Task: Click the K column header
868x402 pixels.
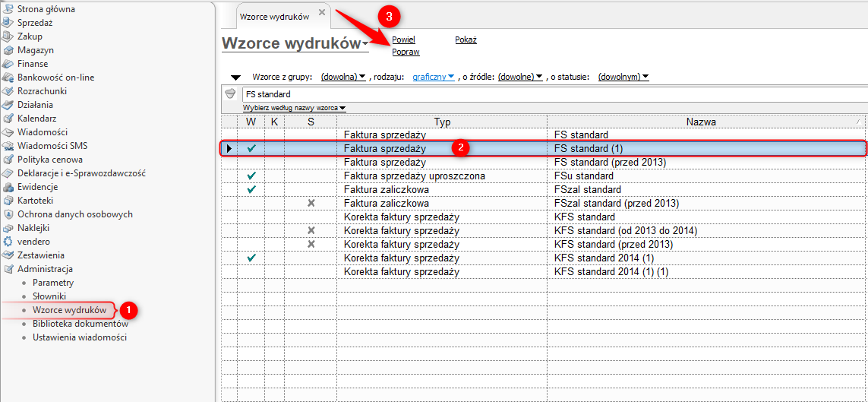Action: coord(275,122)
